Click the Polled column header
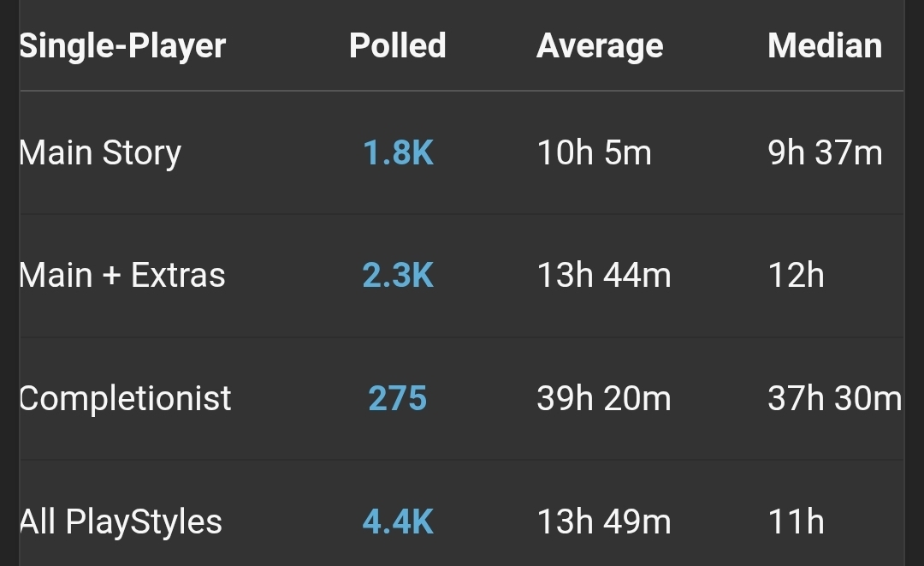 point(398,46)
